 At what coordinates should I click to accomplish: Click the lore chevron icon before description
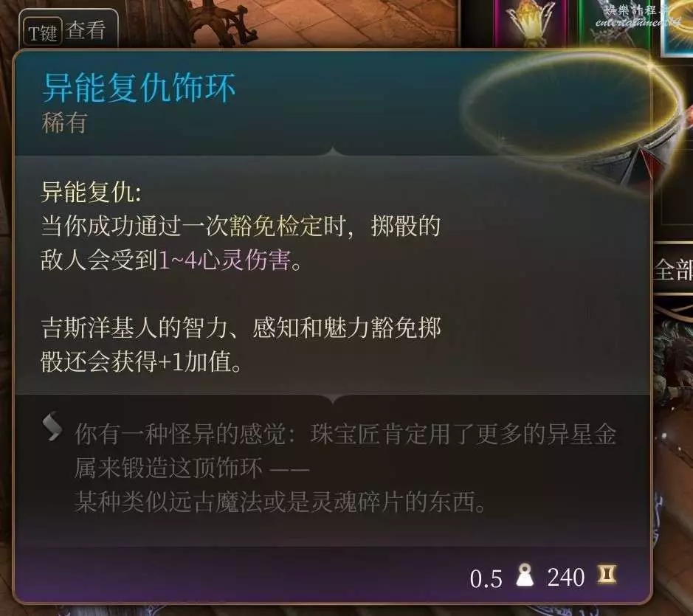pos(52,426)
